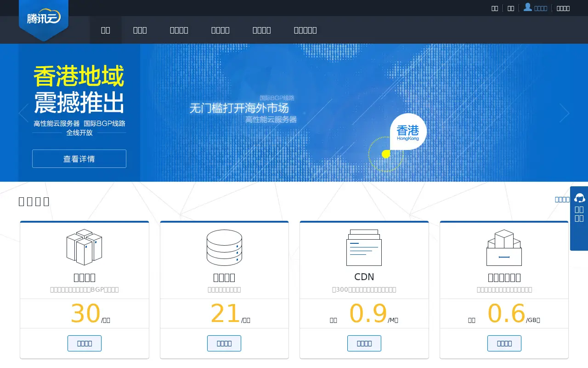Open the blue link above the product cards
Image resolution: width=588 pixels, height=368 pixels.
pyautogui.click(x=562, y=199)
